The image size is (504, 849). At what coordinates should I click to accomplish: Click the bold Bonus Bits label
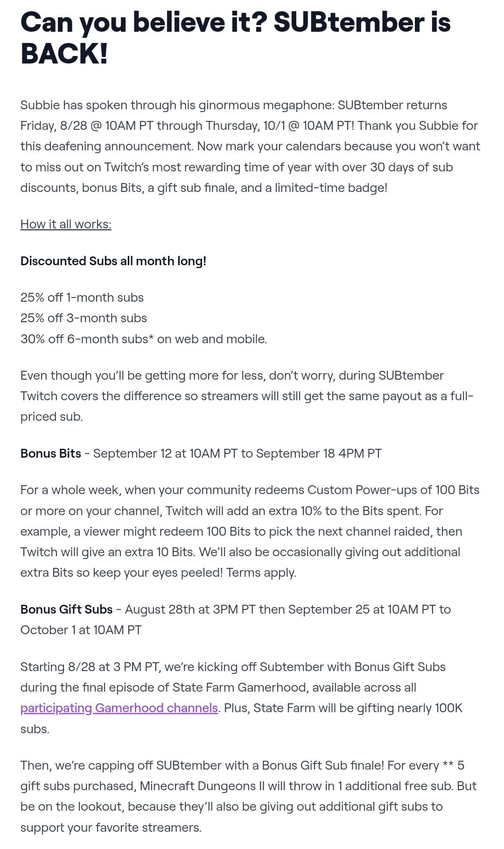pos(51,453)
